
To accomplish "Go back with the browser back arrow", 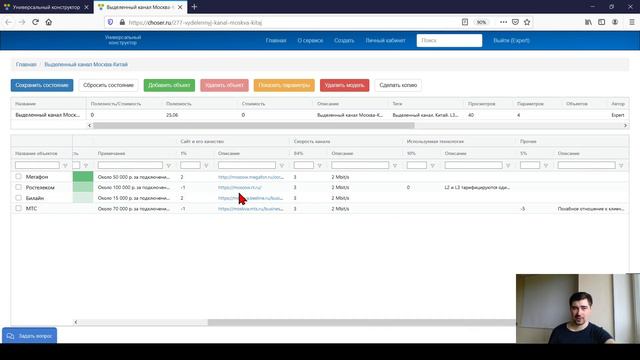I will pyautogui.click(x=9, y=22).
